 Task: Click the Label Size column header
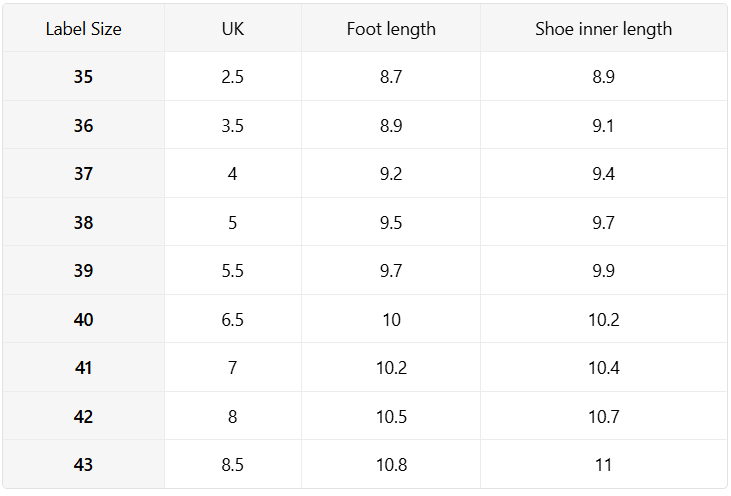click(83, 29)
